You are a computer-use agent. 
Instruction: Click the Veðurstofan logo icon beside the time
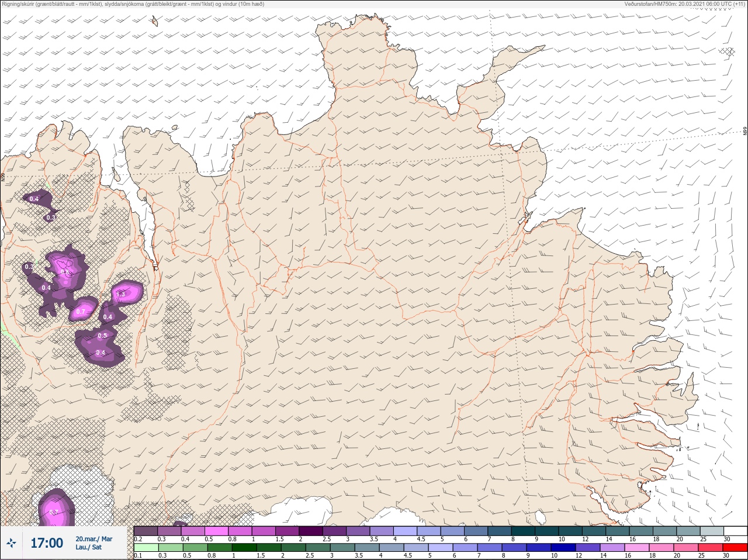(11, 543)
